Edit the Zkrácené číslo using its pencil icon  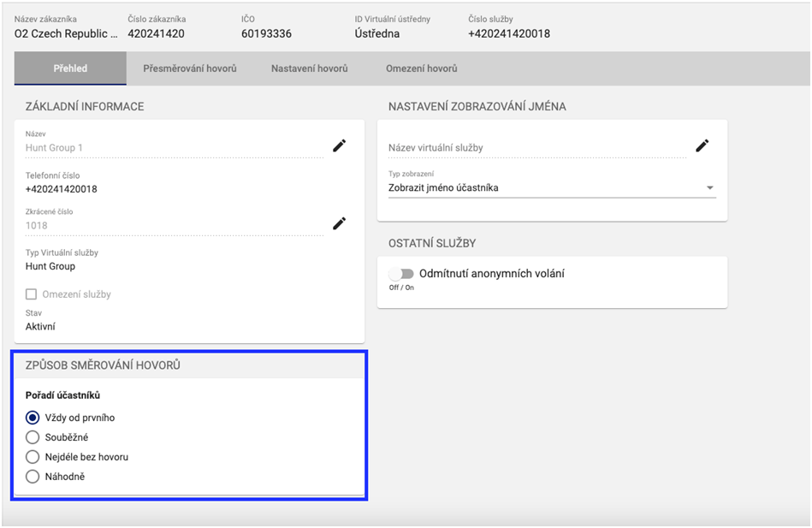point(339,224)
